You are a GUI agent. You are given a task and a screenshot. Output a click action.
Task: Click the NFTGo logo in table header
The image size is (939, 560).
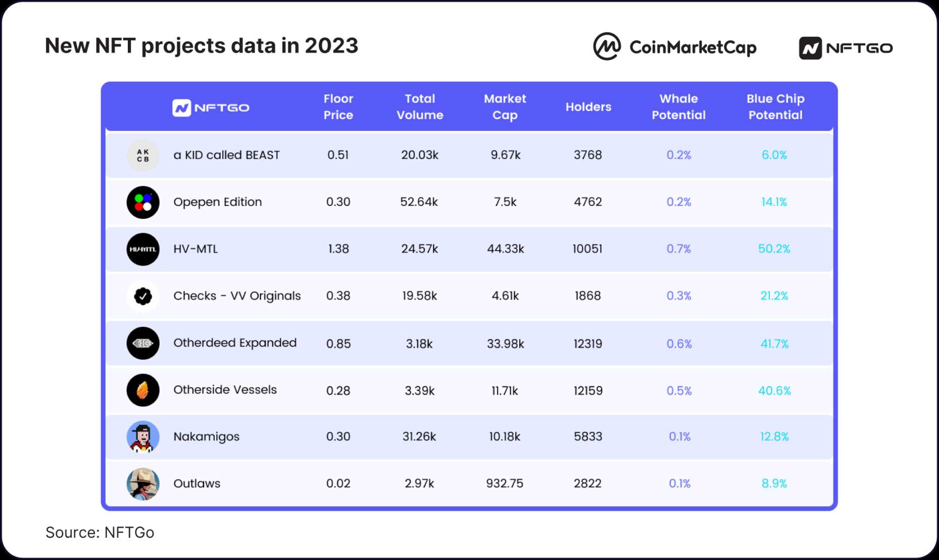(211, 108)
